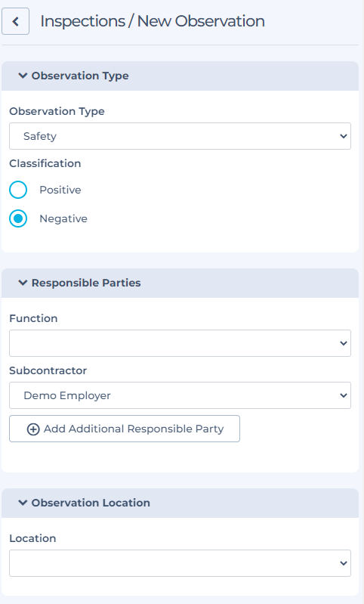Click the arrow icon on Location dropdown
The image size is (364, 604).
(x=343, y=563)
